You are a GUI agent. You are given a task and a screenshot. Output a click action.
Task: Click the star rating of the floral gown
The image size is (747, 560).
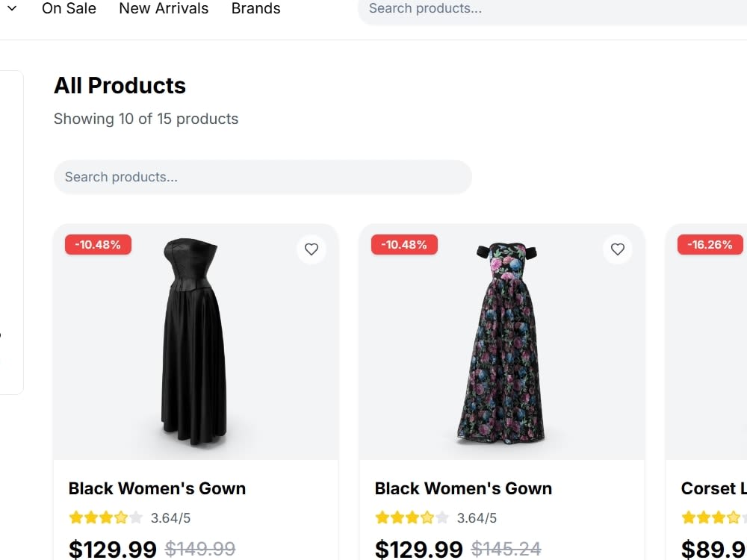point(412,517)
